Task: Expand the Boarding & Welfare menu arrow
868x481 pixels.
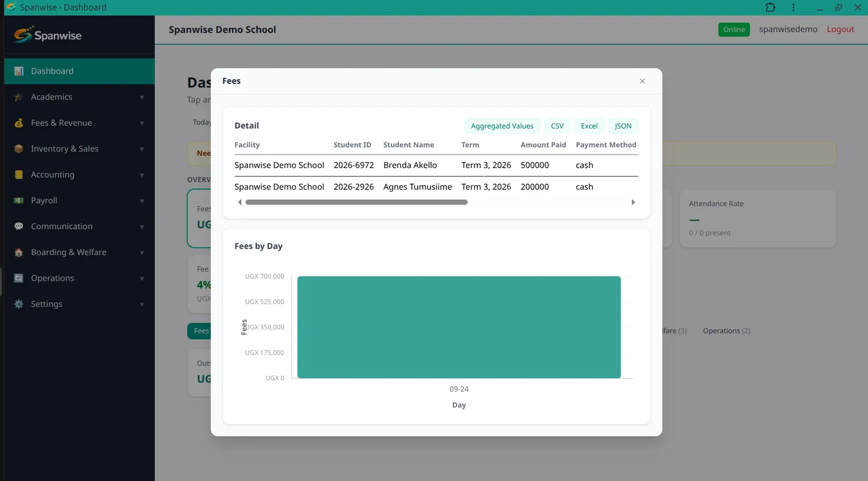Action: [142, 252]
